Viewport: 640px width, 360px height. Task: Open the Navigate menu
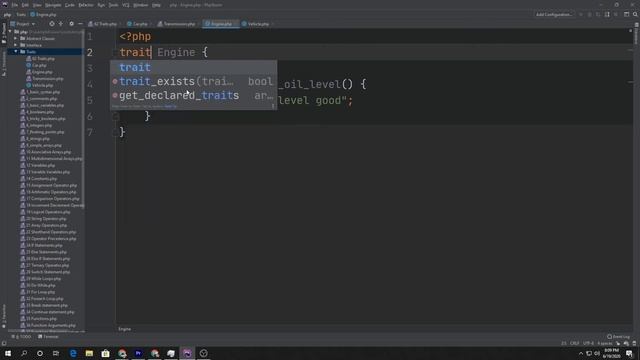[53, 5]
